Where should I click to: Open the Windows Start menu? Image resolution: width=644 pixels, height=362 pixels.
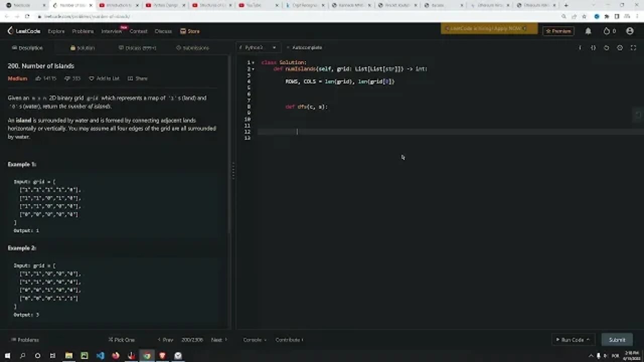8,355
